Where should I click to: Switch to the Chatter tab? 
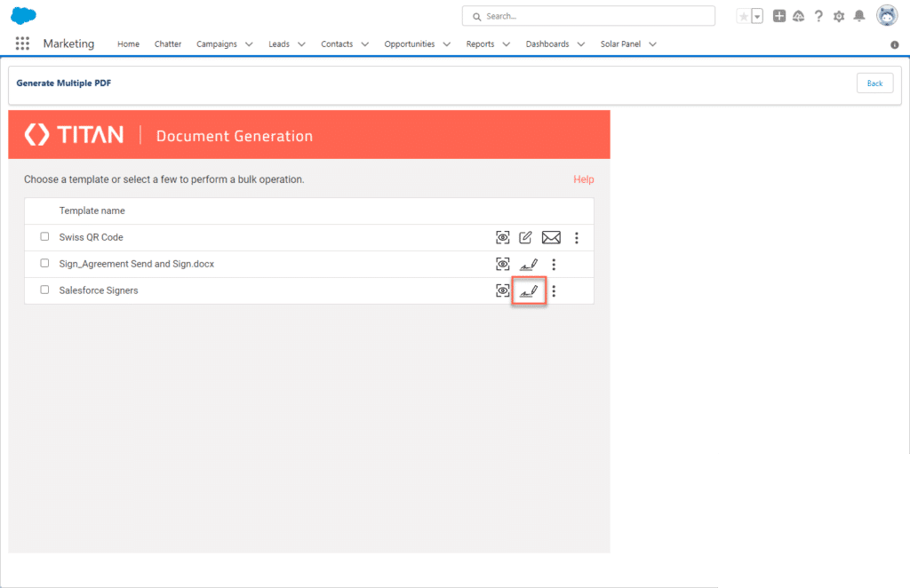167,44
